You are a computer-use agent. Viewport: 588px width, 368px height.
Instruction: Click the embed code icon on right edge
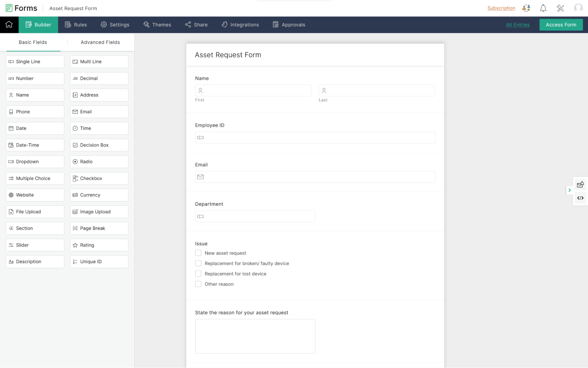click(x=580, y=198)
